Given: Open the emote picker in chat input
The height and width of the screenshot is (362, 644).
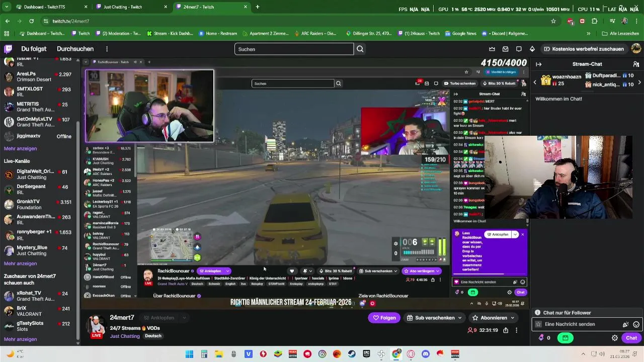Looking at the screenshot, I should pyautogui.click(x=636, y=325).
